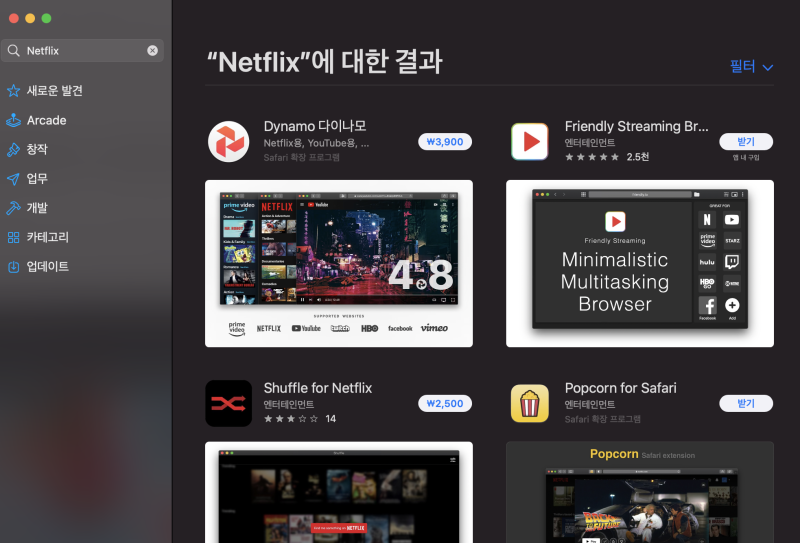Screen dimensions: 800x543
Task: Buy Shuffle for Netflix ₩2,500
Action: point(445,404)
